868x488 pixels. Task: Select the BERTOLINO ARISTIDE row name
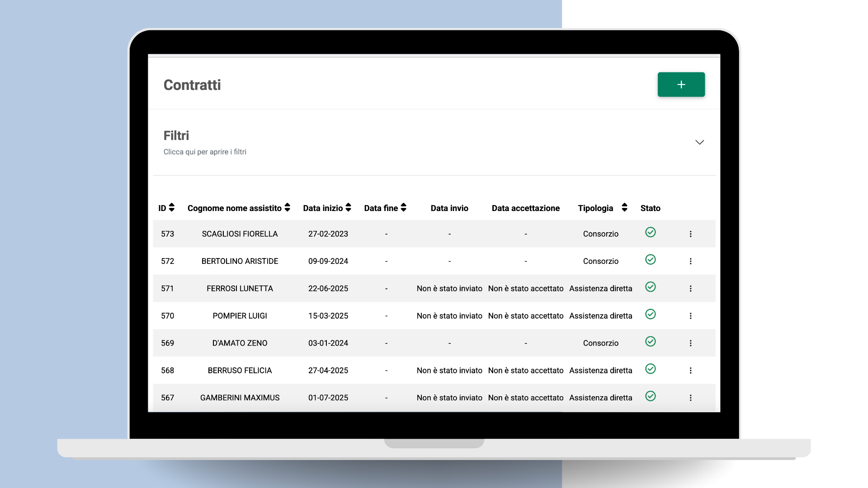pos(240,261)
